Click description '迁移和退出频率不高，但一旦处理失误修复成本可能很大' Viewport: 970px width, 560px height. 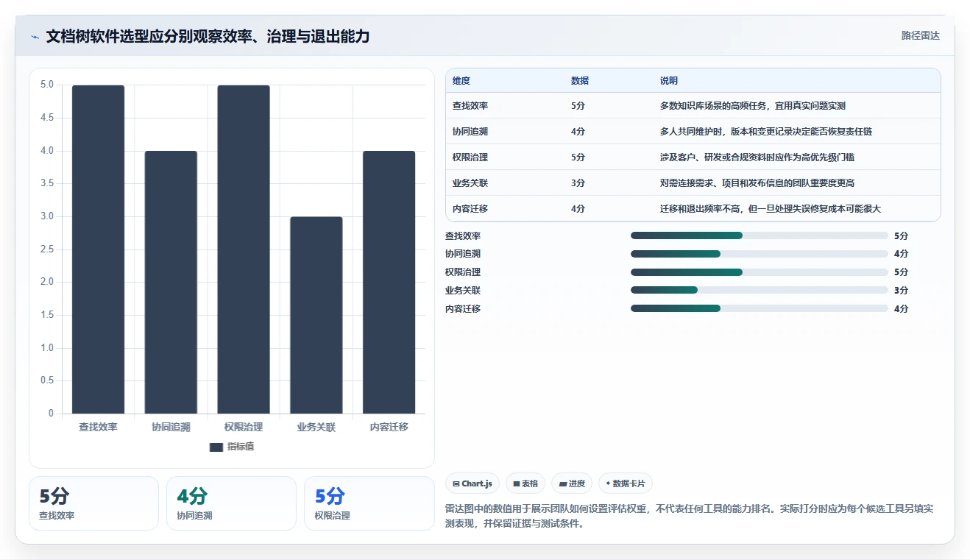[x=771, y=209]
